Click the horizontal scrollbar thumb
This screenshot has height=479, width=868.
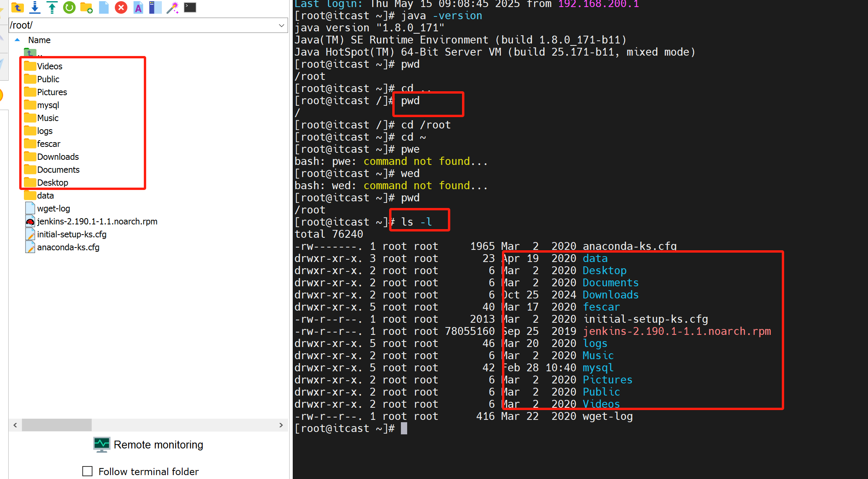pos(57,425)
